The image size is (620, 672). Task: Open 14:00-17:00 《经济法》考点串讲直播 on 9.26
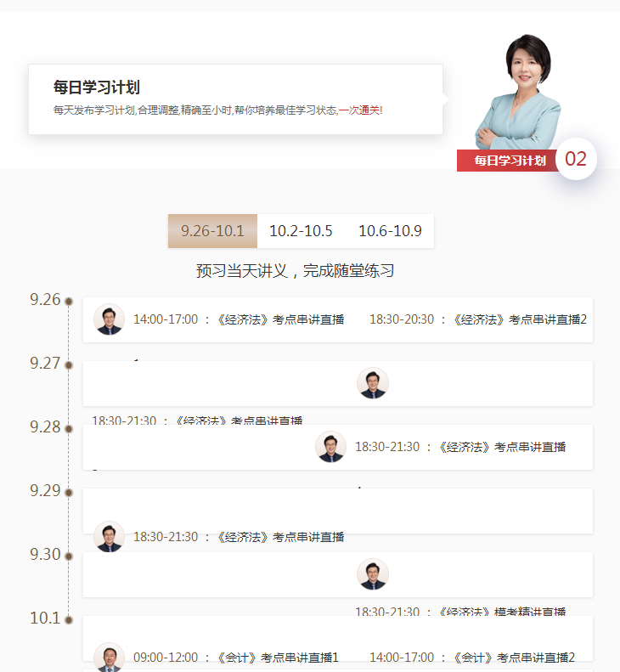[x=239, y=319]
